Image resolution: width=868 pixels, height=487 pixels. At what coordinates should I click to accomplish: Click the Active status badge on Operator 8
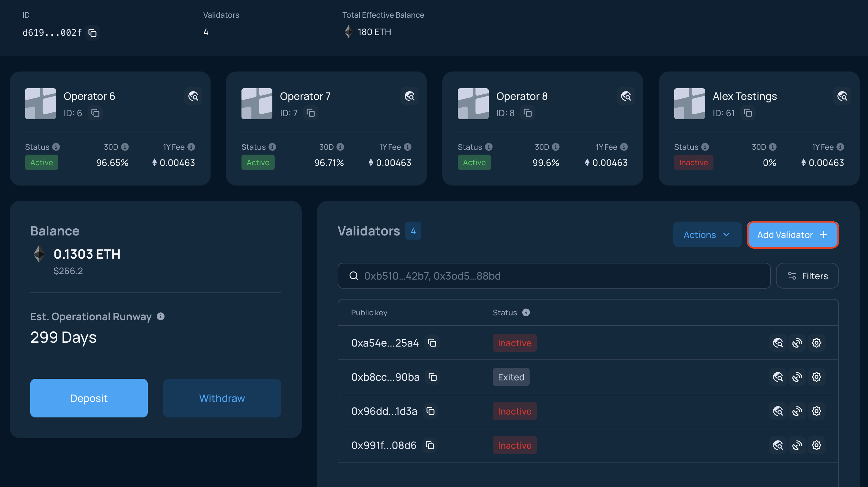474,162
